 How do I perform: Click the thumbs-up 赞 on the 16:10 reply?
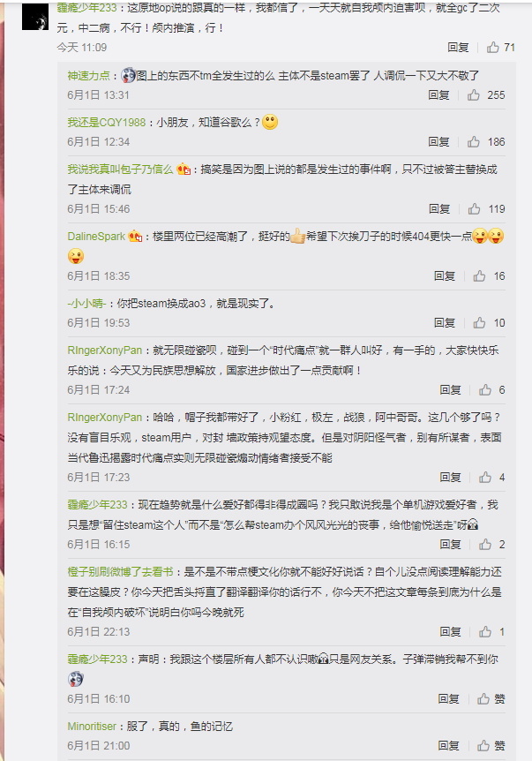(491, 698)
